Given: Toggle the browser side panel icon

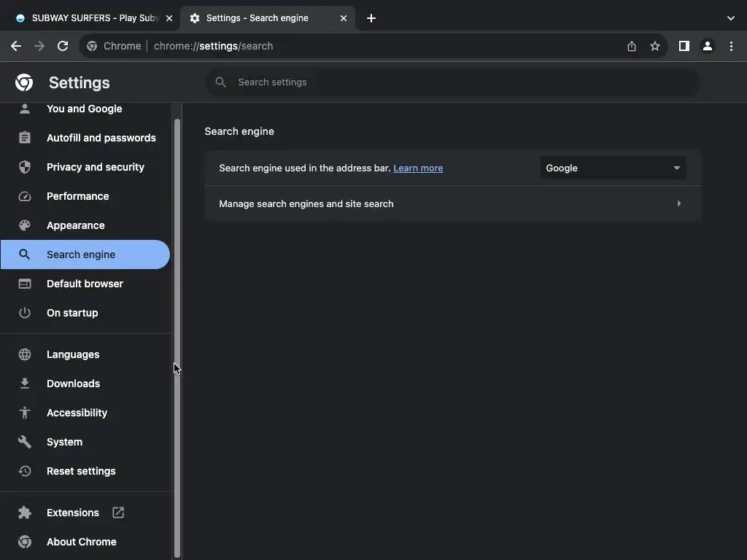Looking at the screenshot, I should click(684, 46).
